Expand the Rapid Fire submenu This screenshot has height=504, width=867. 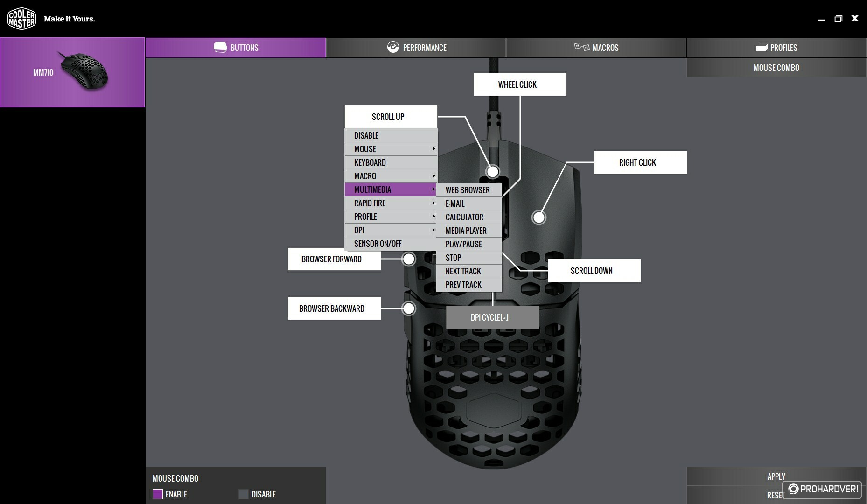391,203
